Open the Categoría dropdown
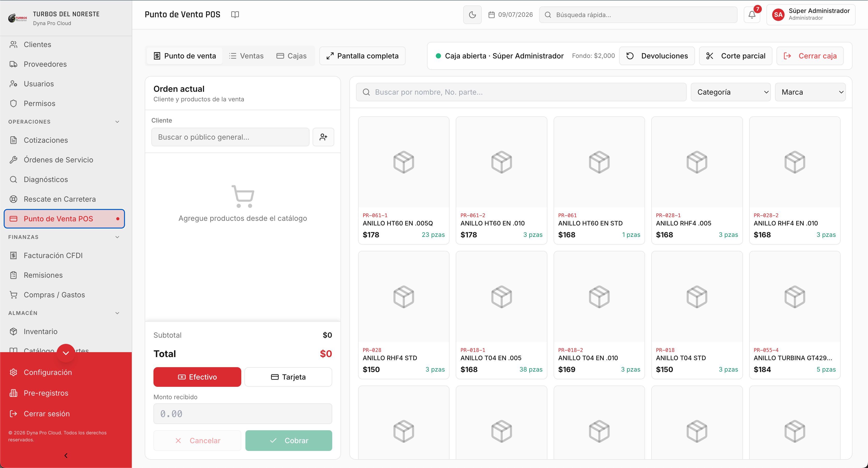 tap(731, 92)
